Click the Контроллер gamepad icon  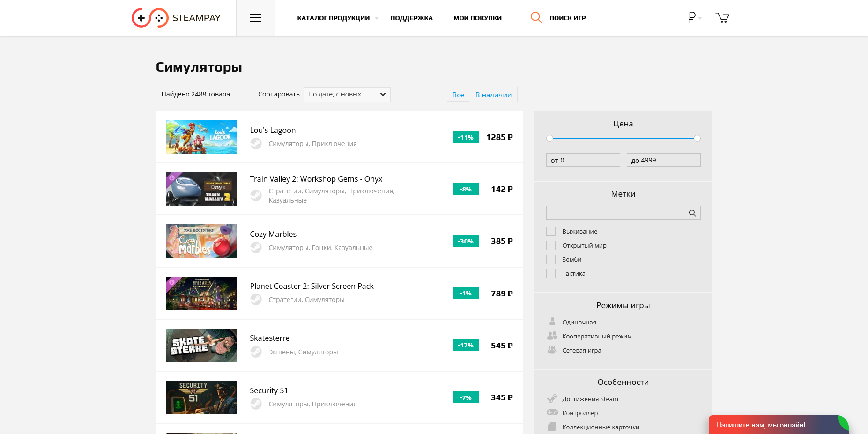pos(552,412)
